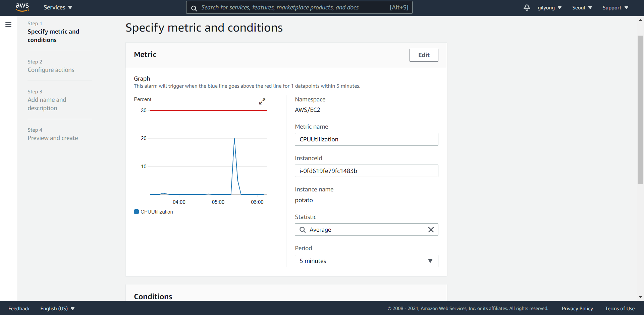The height and width of the screenshot is (315, 644).
Task: Click the AWS/EC2 namespace value
Action: click(308, 110)
